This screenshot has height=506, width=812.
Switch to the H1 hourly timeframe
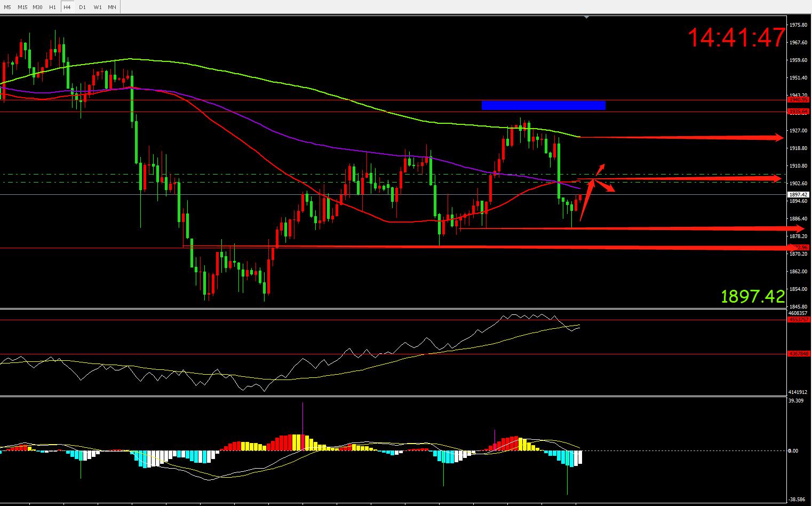52,7
